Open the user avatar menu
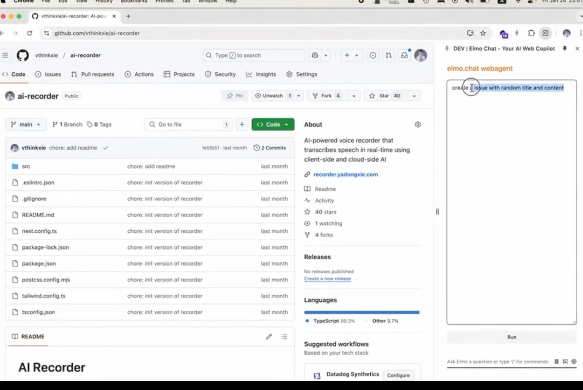583x390 pixels. [x=421, y=55]
